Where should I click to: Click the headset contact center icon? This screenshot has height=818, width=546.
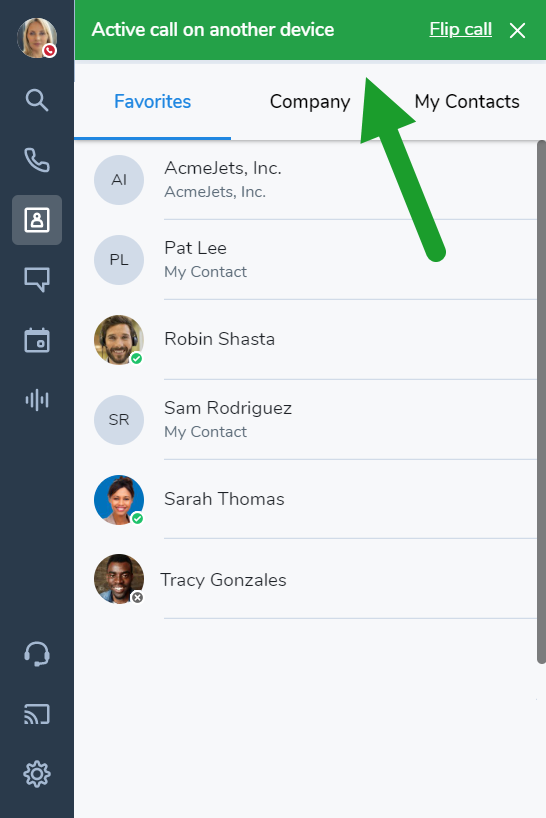tap(37, 654)
